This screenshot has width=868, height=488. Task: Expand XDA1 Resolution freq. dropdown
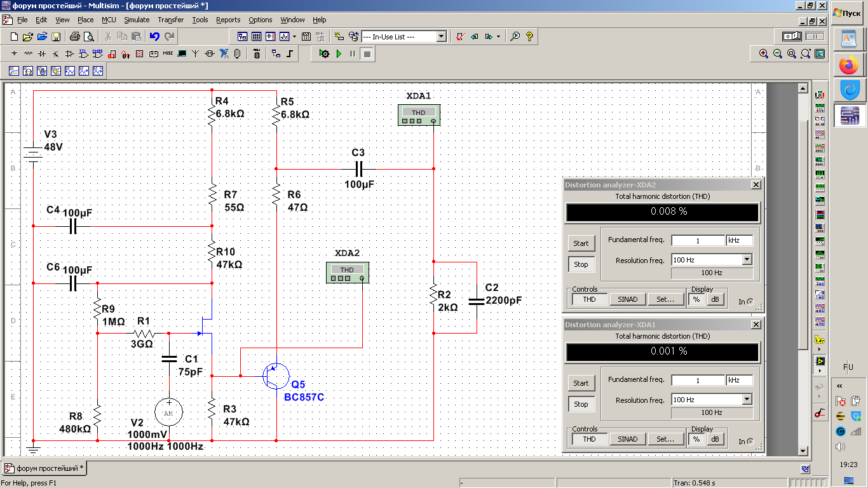coord(747,399)
